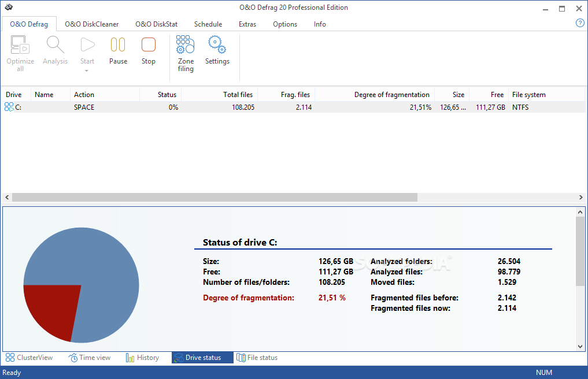Go to the Schedule tab
Viewport: 588px width, 379px height.
tap(208, 24)
